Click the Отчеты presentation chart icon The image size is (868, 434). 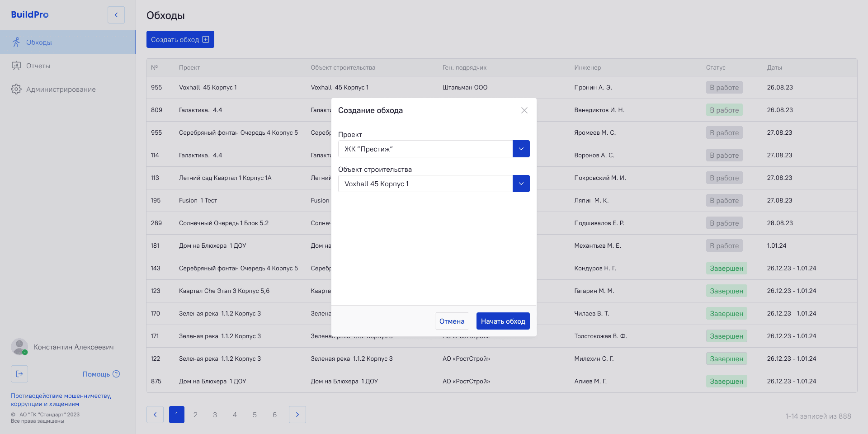16,66
